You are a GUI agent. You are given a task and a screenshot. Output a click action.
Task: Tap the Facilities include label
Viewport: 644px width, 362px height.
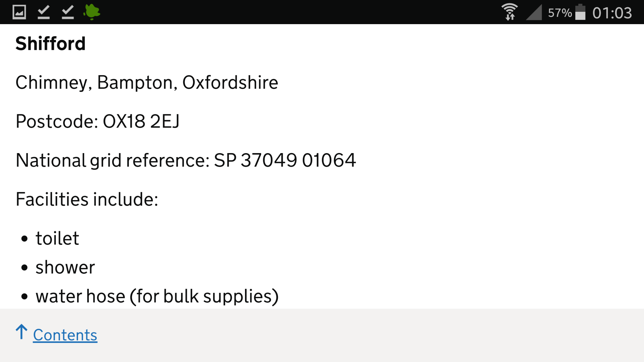tap(87, 199)
